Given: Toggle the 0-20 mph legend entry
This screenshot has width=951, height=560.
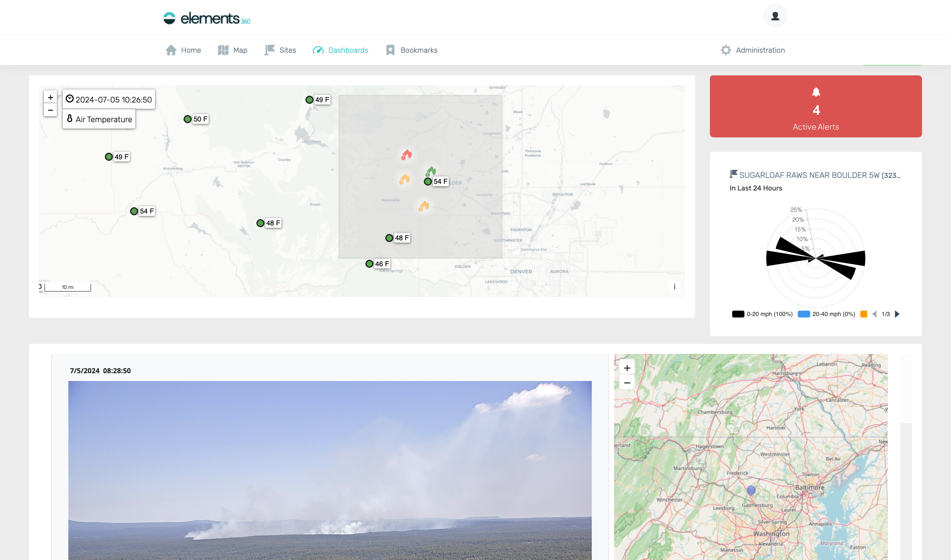Looking at the screenshot, I should click(x=762, y=314).
